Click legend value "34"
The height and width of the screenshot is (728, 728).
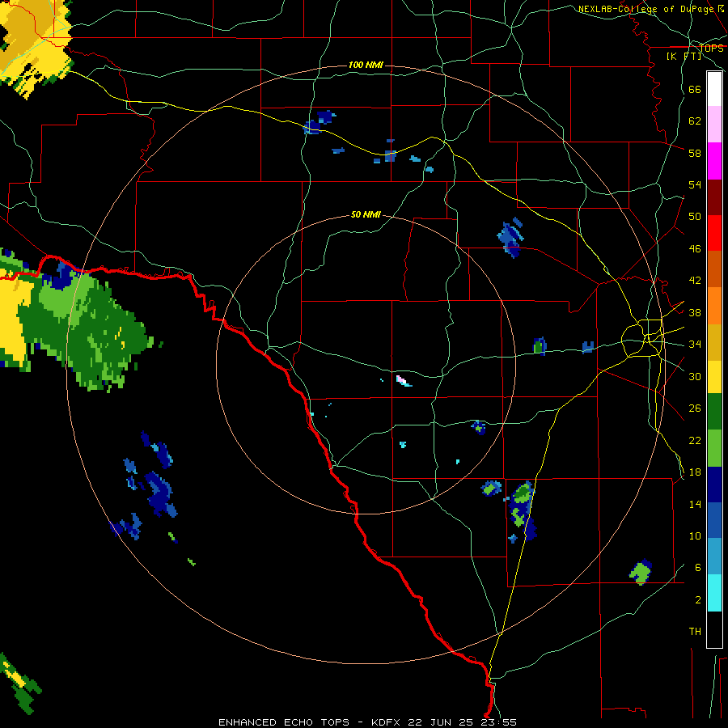coord(695,345)
